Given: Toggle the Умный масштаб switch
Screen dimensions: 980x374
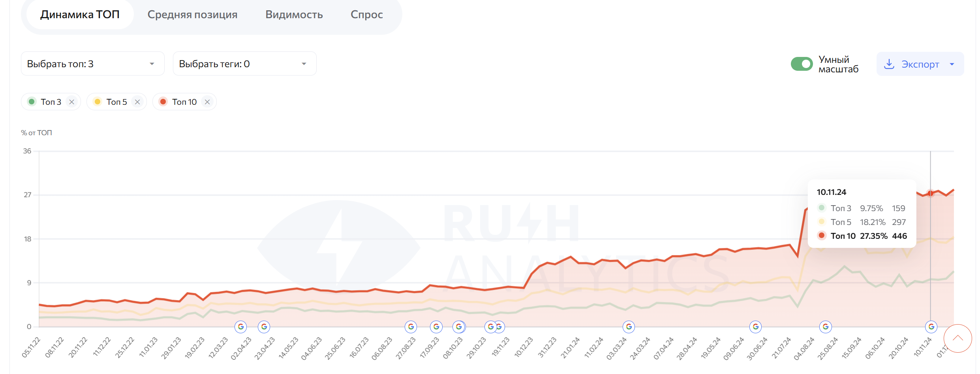Looking at the screenshot, I should click(802, 64).
